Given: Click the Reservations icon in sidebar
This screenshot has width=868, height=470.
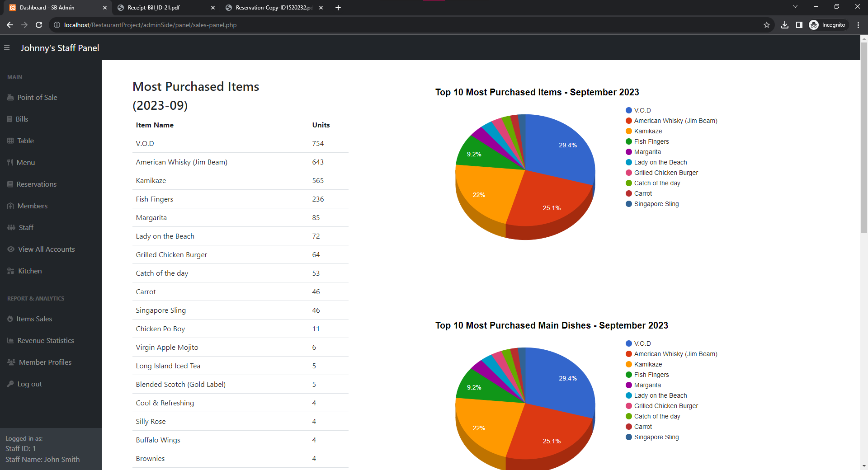Looking at the screenshot, I should click(10, 184).
